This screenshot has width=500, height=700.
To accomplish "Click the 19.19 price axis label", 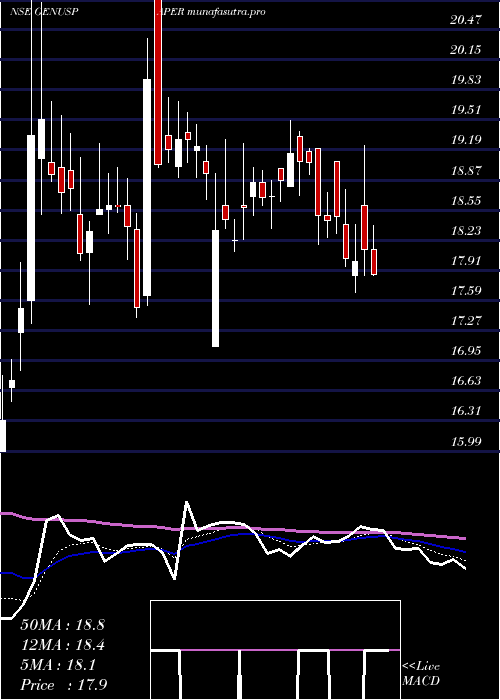I will tap(466, 140).
